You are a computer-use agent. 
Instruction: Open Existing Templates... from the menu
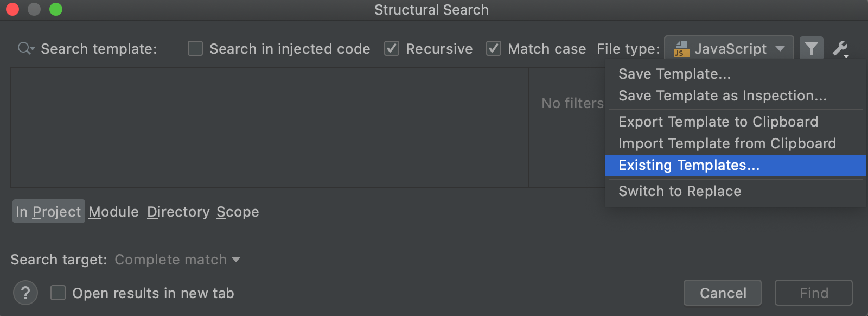click(x=689, y=165)
